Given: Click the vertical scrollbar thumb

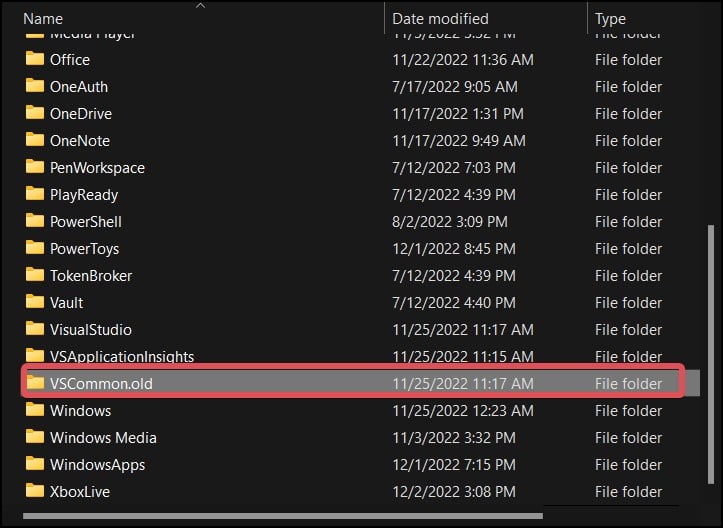Looking at the screenshot, I should pos(710,354).
